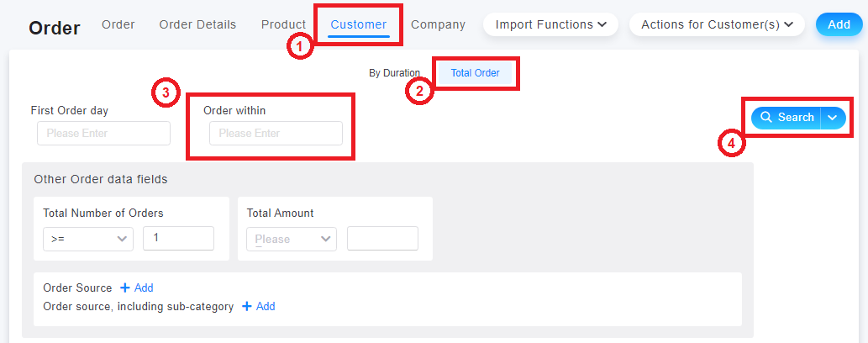Click the blue Add button
This screenshot has width=868, height=343.
click(x=839, y=24)
